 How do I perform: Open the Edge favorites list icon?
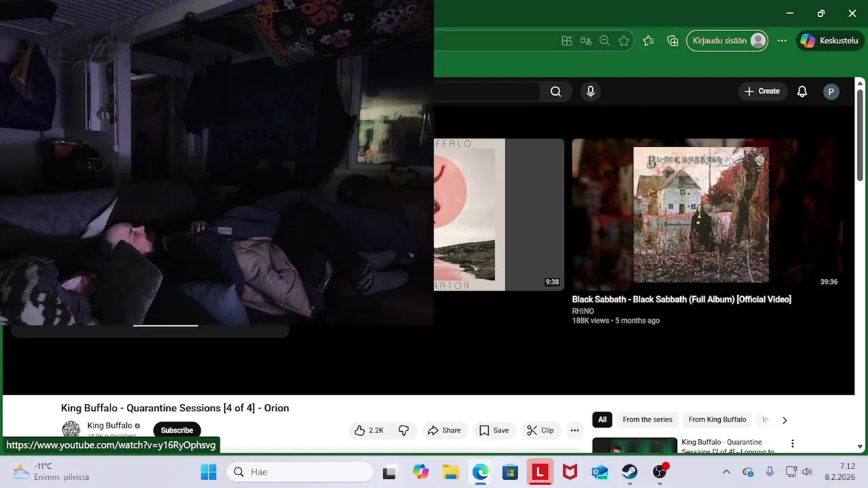[x=648, y=41]
